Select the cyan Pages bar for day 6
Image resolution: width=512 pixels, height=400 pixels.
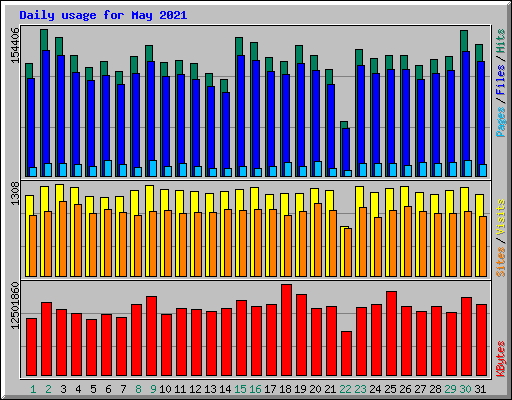click(x=108, y=168)
